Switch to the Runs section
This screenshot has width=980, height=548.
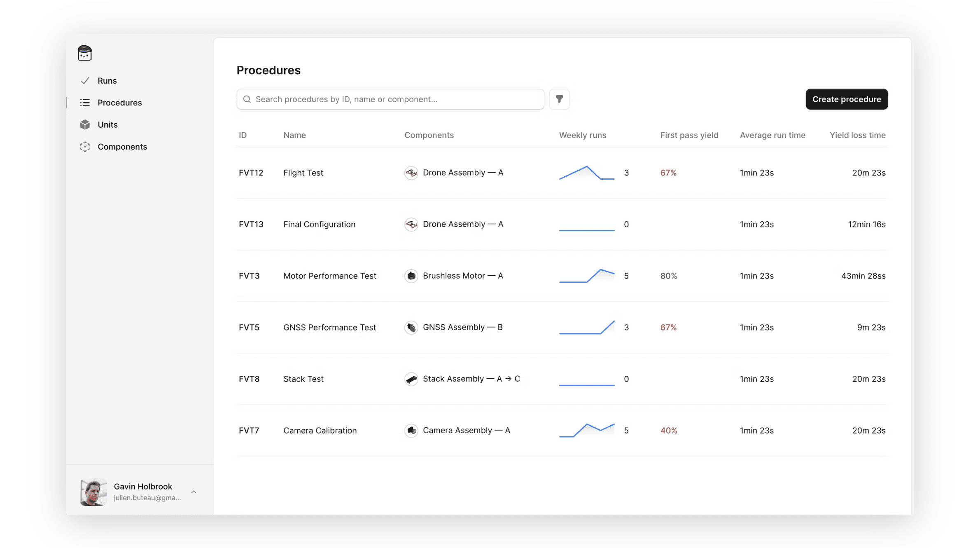click(107, 80)
